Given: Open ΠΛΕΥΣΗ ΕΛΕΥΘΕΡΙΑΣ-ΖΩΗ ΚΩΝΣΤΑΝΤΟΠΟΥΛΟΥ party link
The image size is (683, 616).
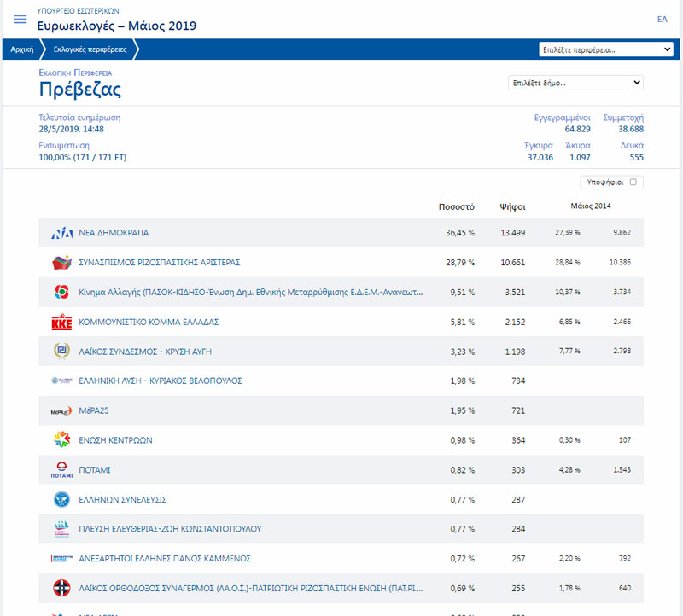Looking at the screenshot, I should (170, 529).
